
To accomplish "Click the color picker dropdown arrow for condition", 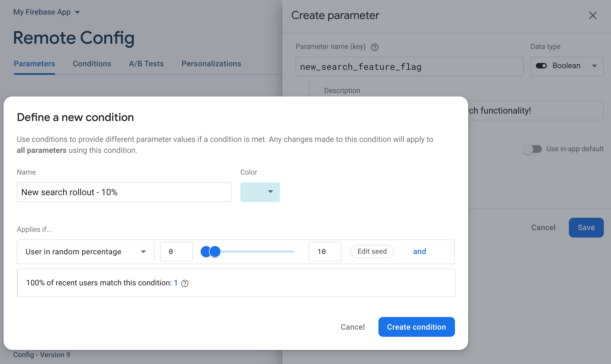I will [x=270, y=192].
